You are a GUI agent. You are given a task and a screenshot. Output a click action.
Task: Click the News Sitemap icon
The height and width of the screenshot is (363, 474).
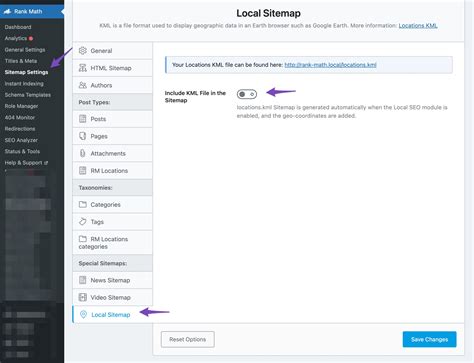click(83, 280)
